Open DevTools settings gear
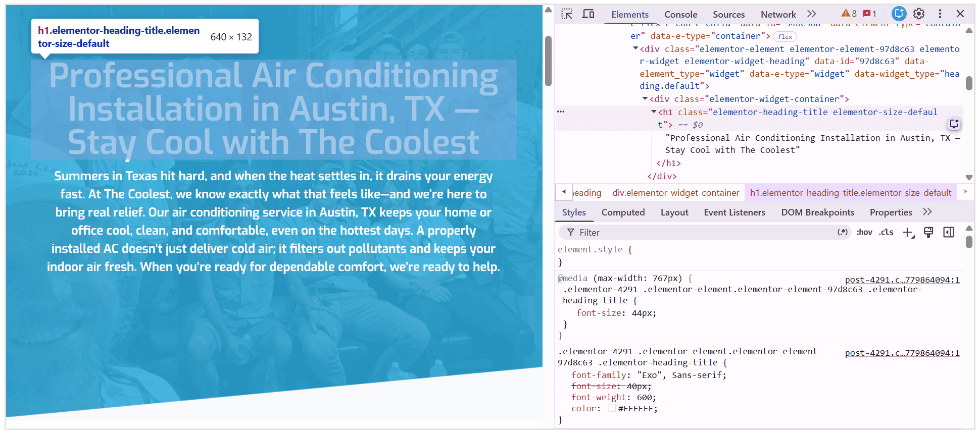 tap(919, 14)
